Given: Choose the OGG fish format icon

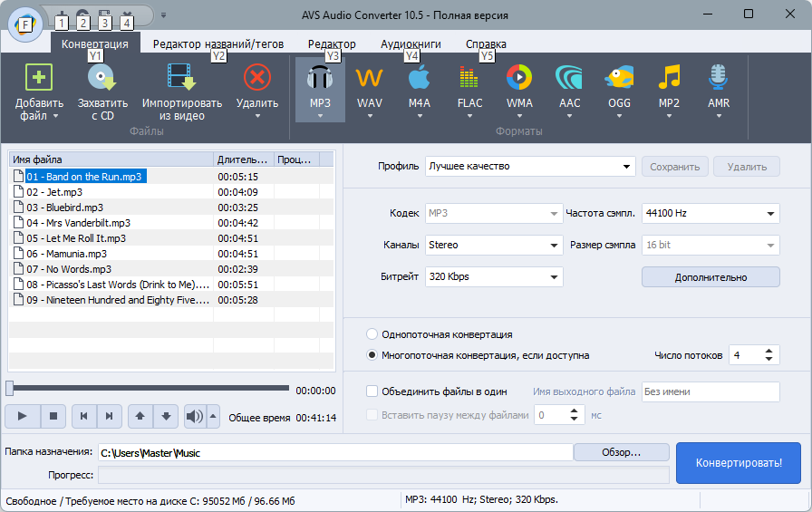Looking at the screenshot, I should 619,78.
